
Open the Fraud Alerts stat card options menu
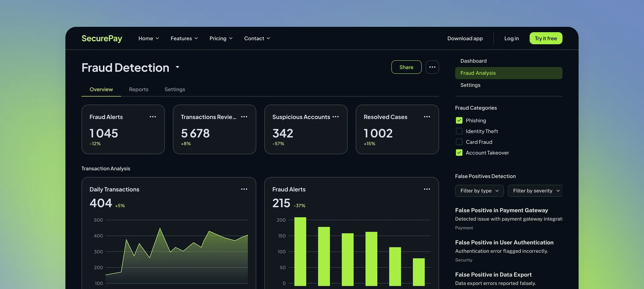153,117
